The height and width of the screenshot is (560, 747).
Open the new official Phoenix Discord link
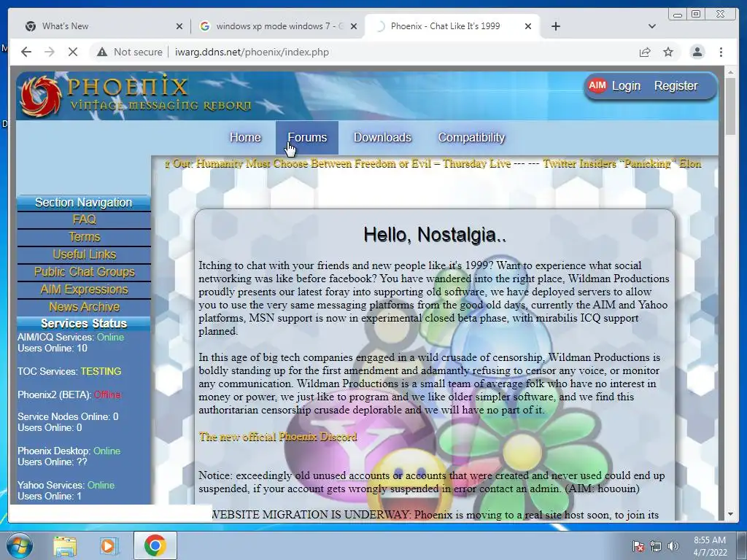coord(278,437)
